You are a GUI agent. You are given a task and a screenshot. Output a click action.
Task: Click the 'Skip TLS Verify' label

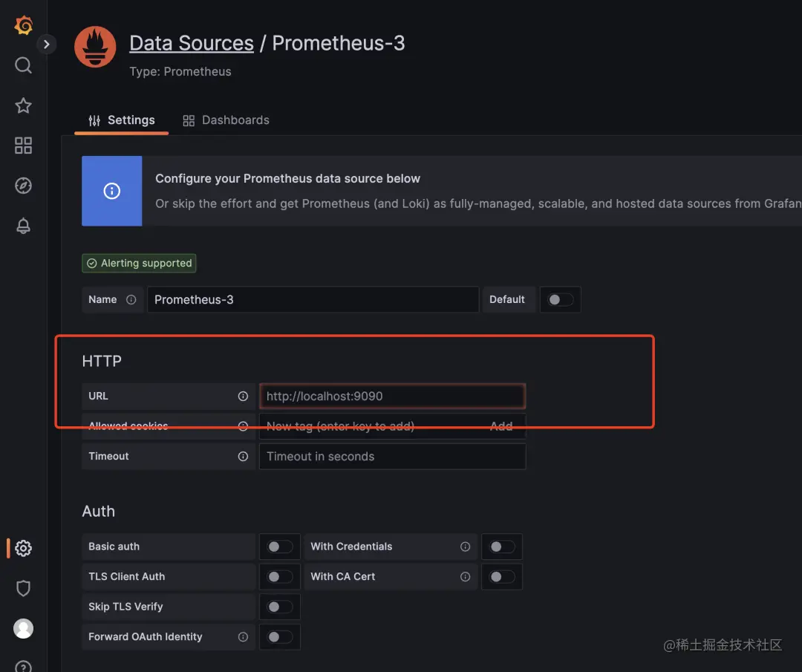pos(125,607)
